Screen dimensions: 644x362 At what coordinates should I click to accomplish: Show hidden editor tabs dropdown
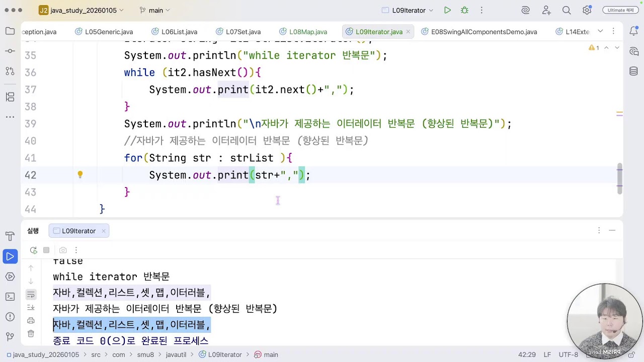(600, 31)
